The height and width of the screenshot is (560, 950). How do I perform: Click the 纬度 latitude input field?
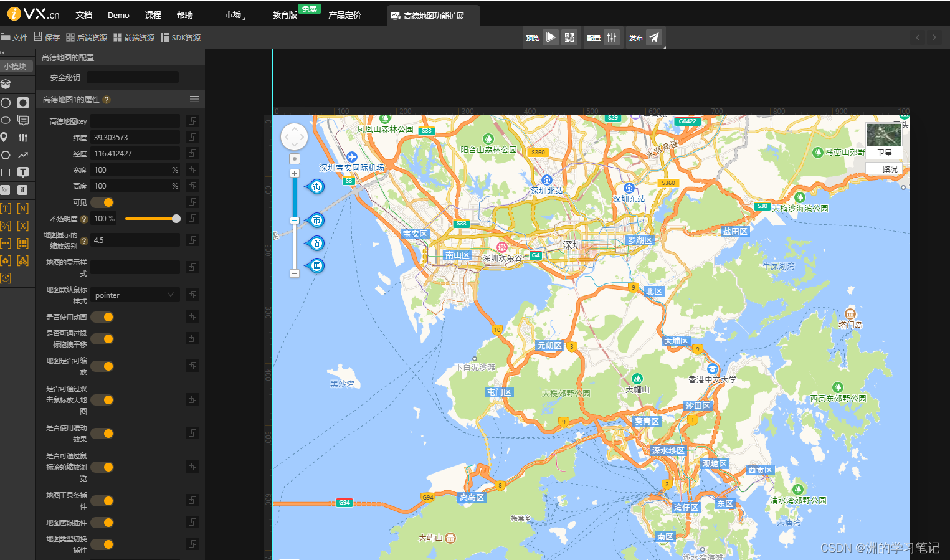click(135, 138)
